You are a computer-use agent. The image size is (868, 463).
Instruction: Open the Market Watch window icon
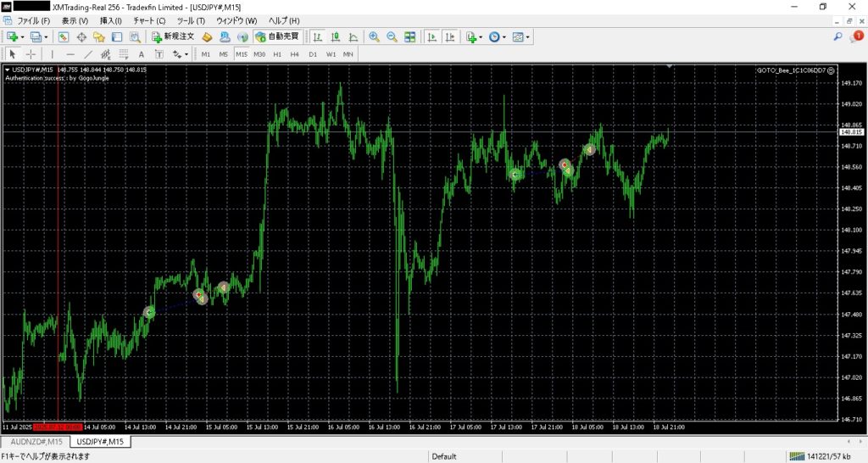(64, 36)
